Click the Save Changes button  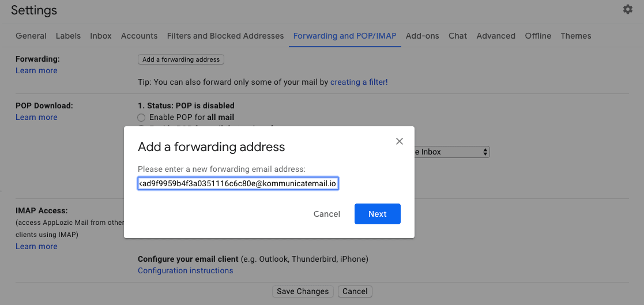coord(303,292)
